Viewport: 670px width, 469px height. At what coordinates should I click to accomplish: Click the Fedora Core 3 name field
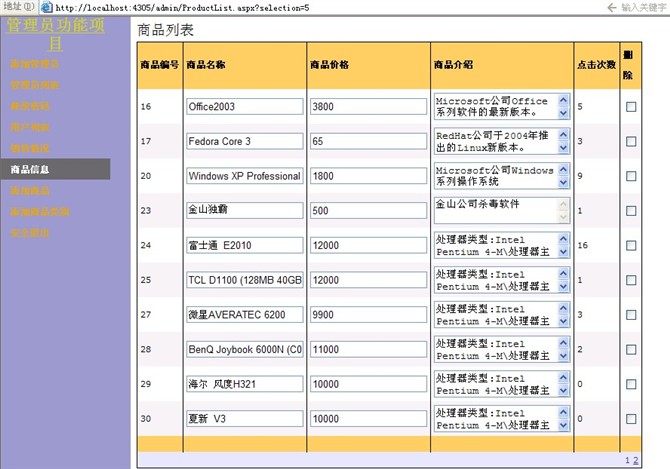[x=245, y=141]
